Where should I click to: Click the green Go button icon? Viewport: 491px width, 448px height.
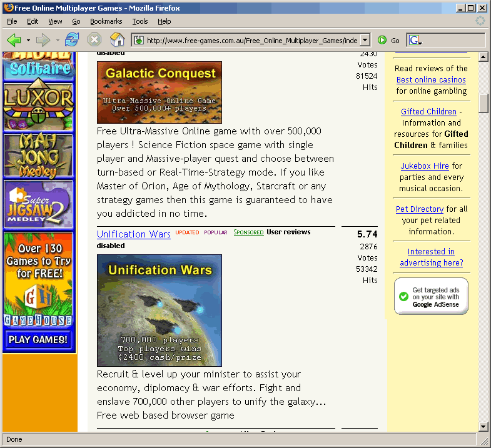(x=382, y=40)
